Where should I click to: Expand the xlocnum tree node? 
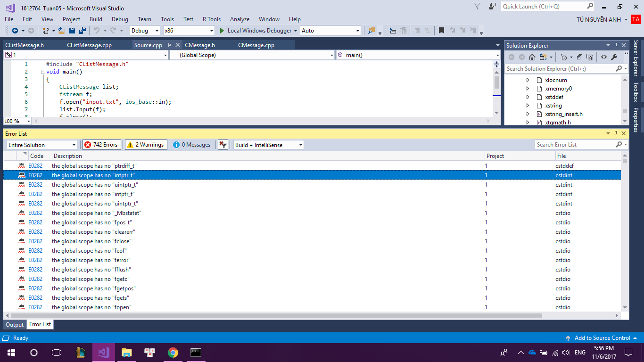tap(528, 80)
